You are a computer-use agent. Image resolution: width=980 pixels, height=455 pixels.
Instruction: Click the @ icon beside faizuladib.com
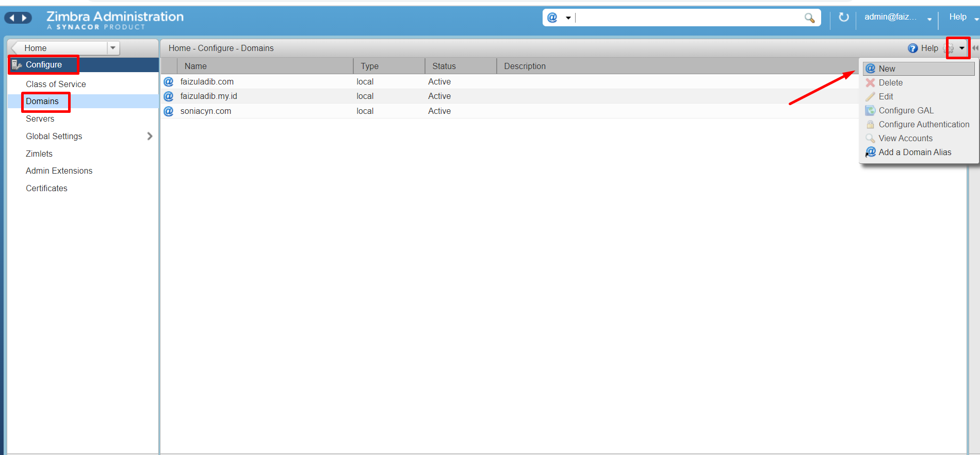pyautogui.click(x=169, y=81)
